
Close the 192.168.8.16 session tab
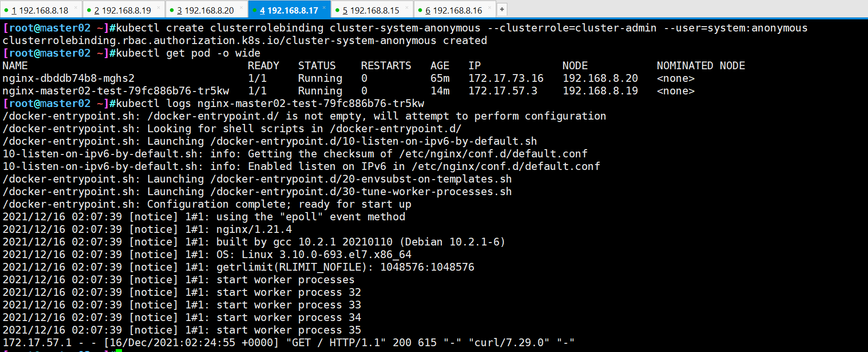[490, 8]
